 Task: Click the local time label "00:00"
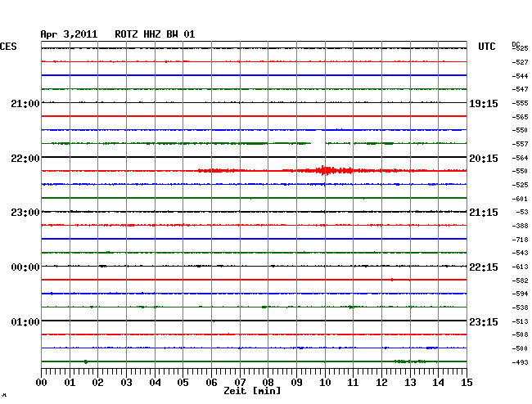coord(25,267)
